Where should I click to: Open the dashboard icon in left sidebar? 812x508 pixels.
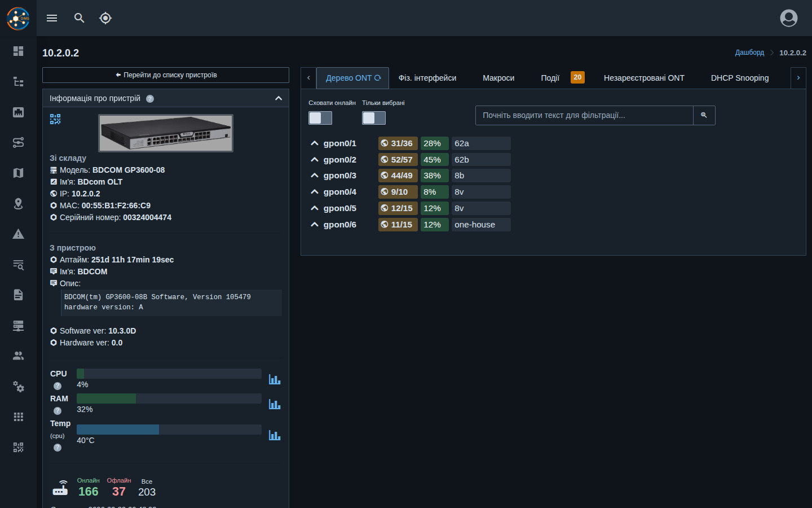pyautogui.click(x=18, y=51)
